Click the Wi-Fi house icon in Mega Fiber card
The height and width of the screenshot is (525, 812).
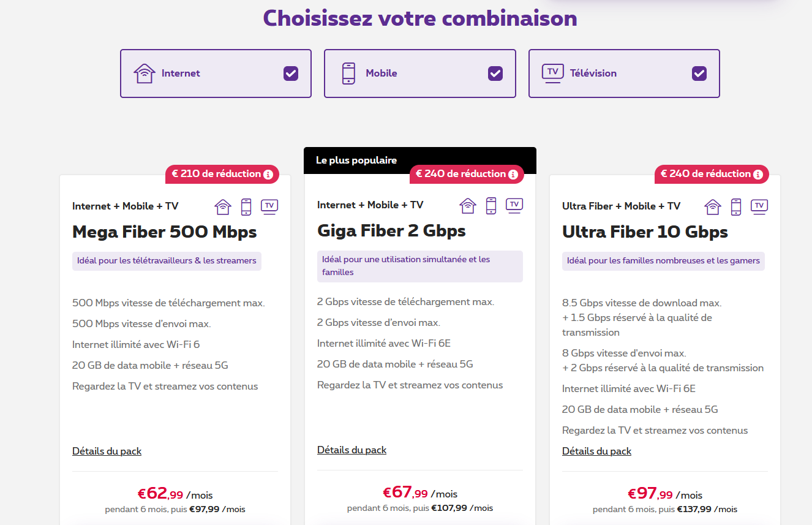pyautogui.click(x=223, y=207)
